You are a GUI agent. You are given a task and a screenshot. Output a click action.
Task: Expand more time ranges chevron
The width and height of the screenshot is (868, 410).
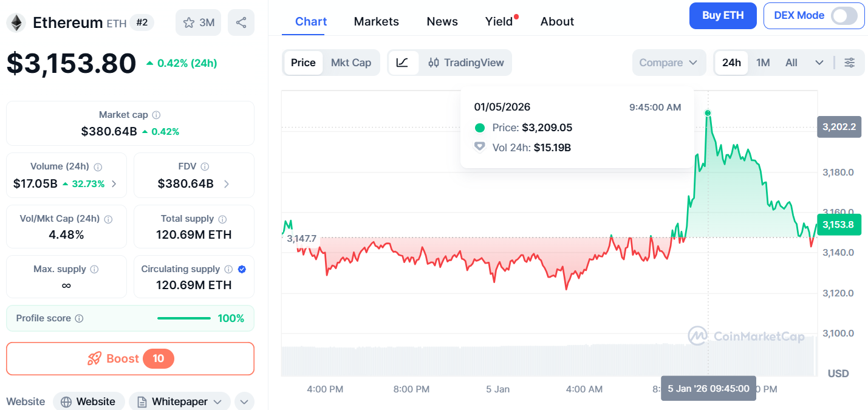(819, 63)
